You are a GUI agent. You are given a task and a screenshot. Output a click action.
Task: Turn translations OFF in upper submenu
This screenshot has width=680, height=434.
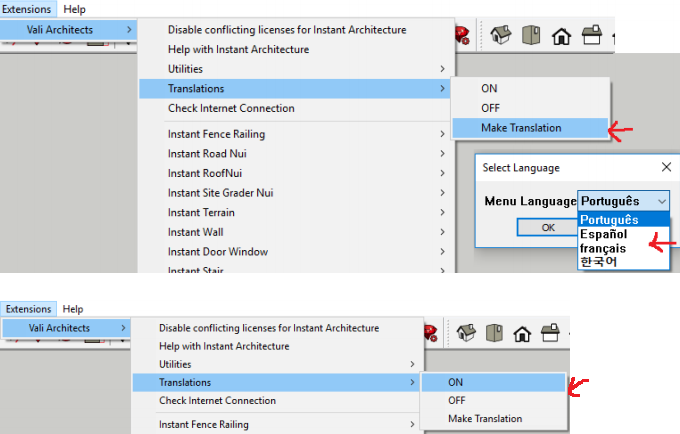530,108
